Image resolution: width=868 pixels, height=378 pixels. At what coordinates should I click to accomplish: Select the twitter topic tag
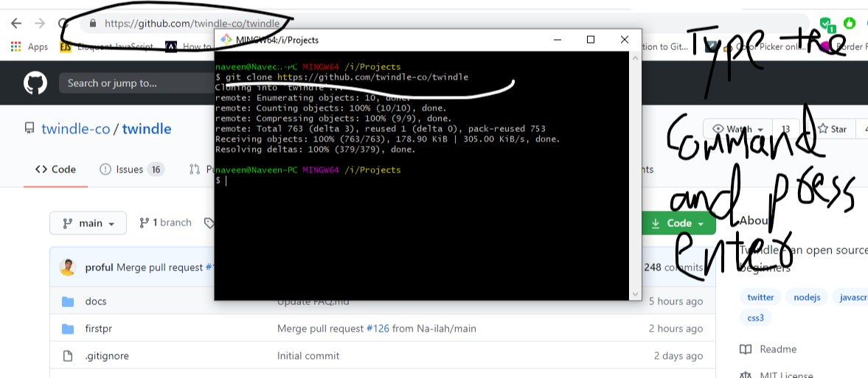760,297
